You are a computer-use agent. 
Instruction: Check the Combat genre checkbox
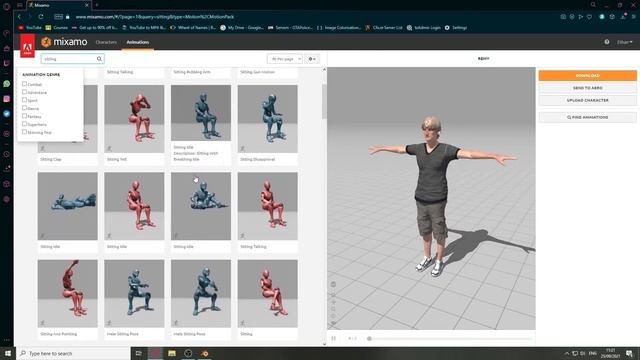(24, 84)
